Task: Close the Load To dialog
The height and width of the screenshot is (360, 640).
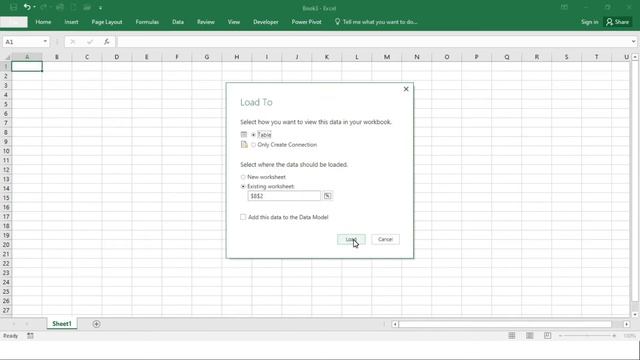Action: (406, 89)
